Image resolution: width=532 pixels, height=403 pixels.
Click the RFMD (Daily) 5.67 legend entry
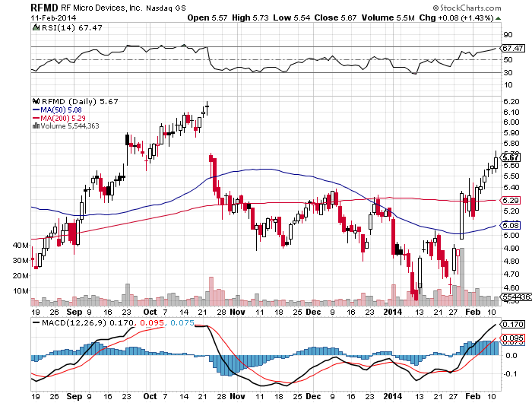[80, 101]
